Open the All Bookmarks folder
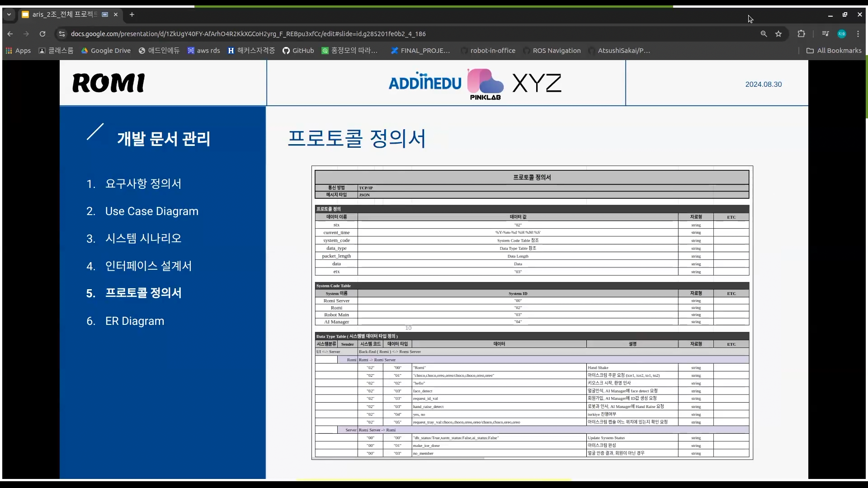 834,51
